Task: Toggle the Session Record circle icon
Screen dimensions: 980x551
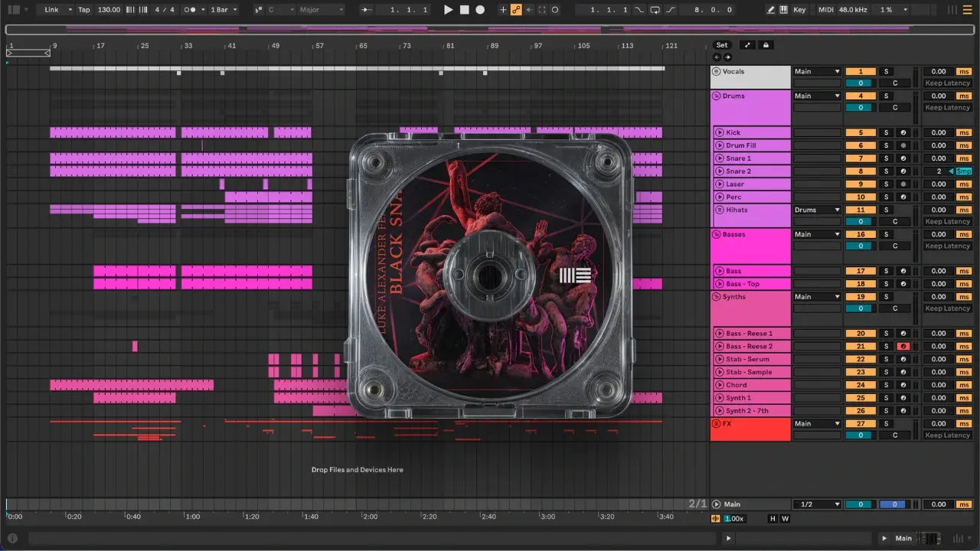Action: pyautogui.click(x=555, y=10)
